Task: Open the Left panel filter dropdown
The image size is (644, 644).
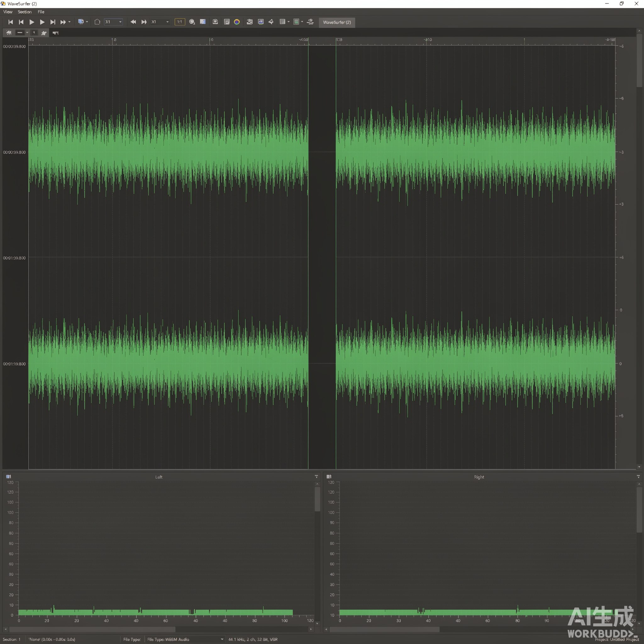Action: click(x=316, y=477)
